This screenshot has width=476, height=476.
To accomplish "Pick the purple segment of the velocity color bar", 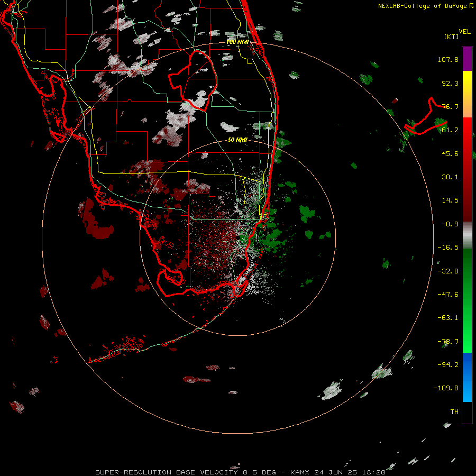I will (x=467, y=59).
